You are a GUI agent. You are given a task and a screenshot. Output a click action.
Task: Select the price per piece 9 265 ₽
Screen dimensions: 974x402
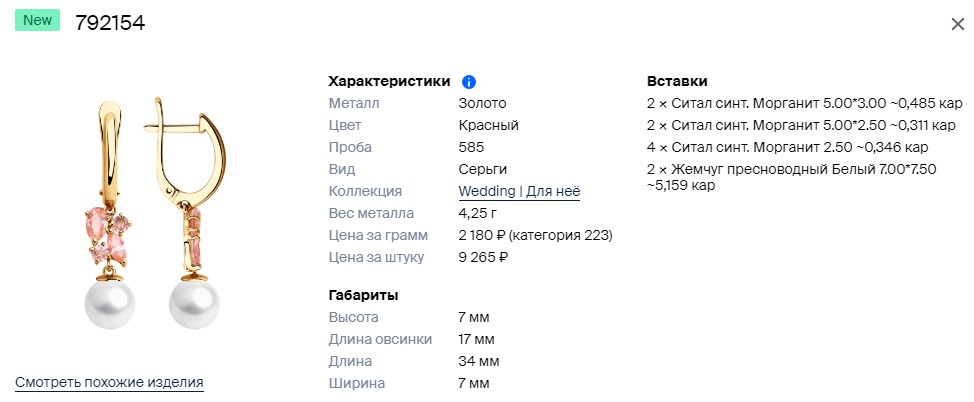coord(483,257)
